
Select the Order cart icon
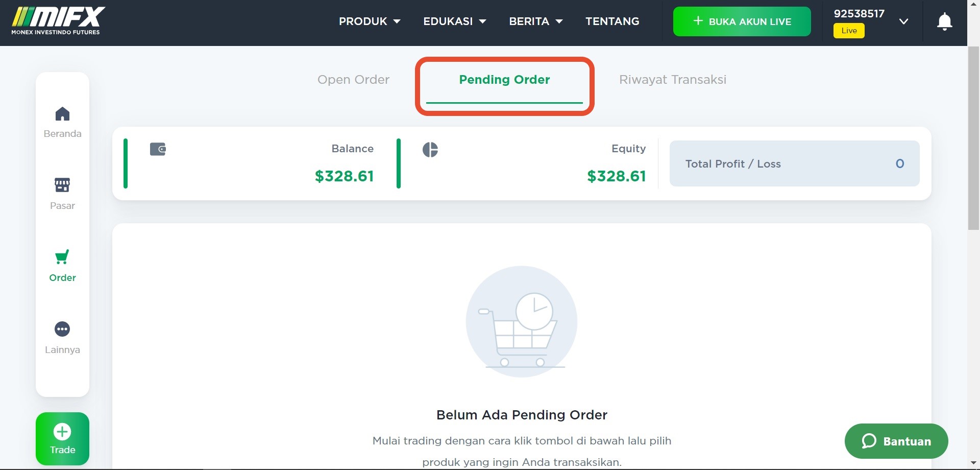click(x=62, y=257)
